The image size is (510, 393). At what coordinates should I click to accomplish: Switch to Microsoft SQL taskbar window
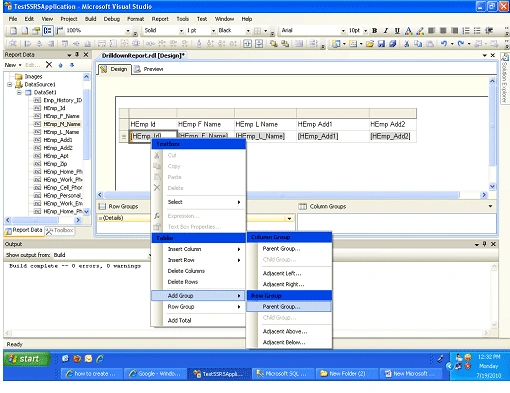point(283,374)
